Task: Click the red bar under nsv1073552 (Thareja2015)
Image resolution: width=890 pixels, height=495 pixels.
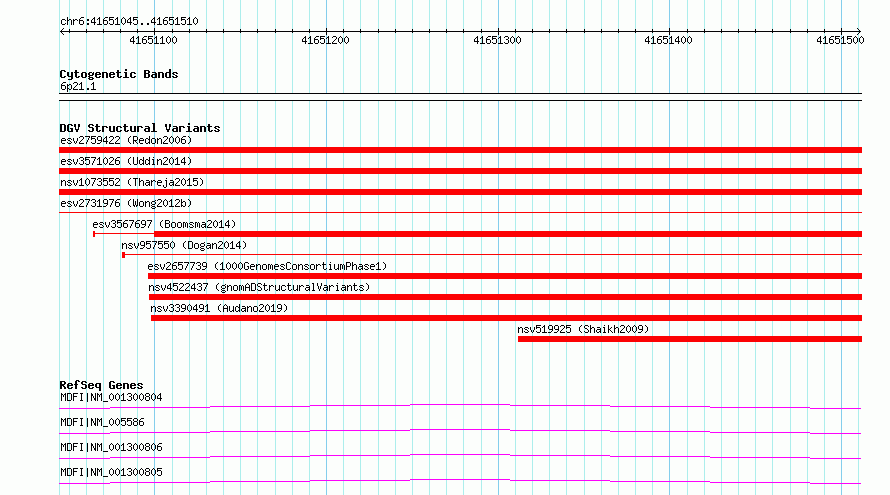Action: click(x=460, y=192)
